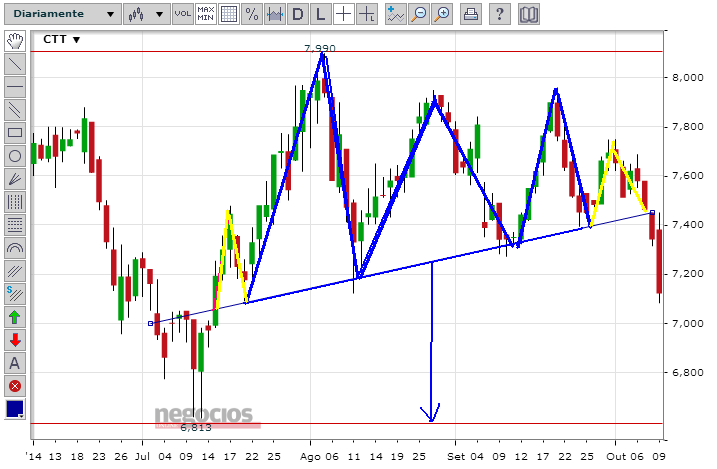717x469 pixels.
Task: Delete drawings with the red X icon
Action: (x=15, y=386)
